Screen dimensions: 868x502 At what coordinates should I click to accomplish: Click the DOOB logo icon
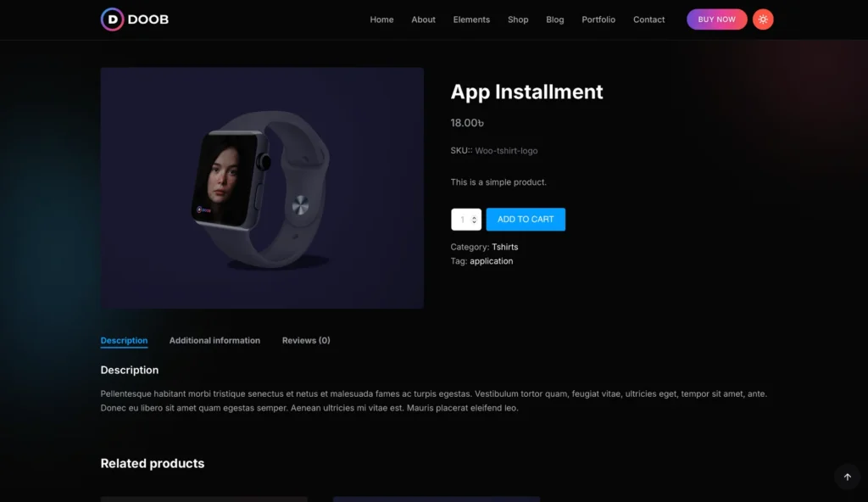click(x=112, y=20)
